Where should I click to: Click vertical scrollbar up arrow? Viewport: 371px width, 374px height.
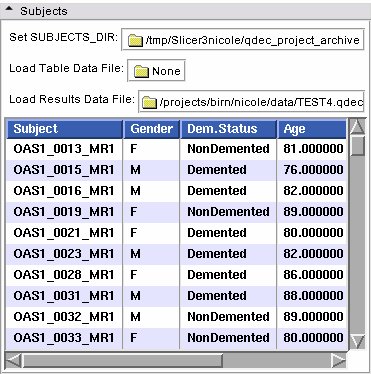pos(358,127)
